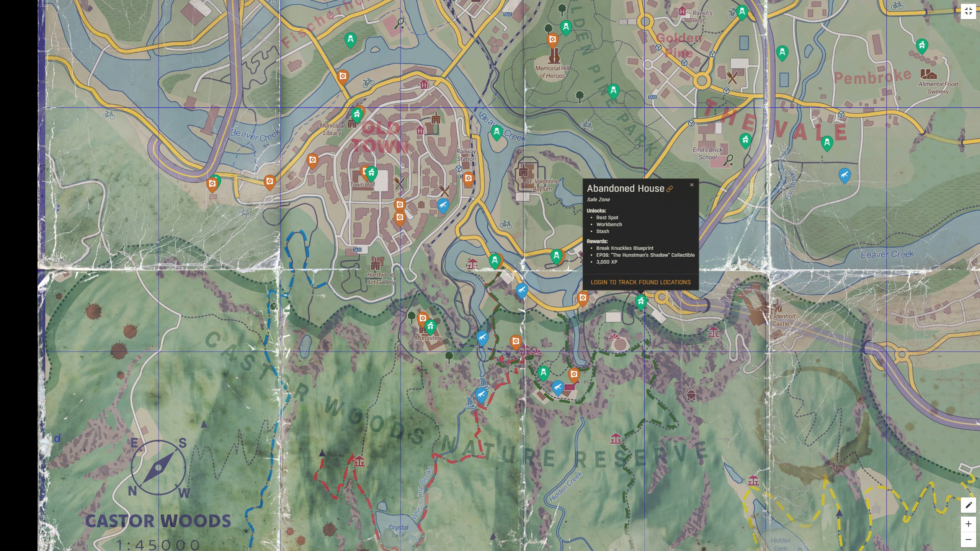This screenshot has height=551, width=980.
Task: Select the green safe zone marker beside the Monastery
Action: tap(431, 326)
